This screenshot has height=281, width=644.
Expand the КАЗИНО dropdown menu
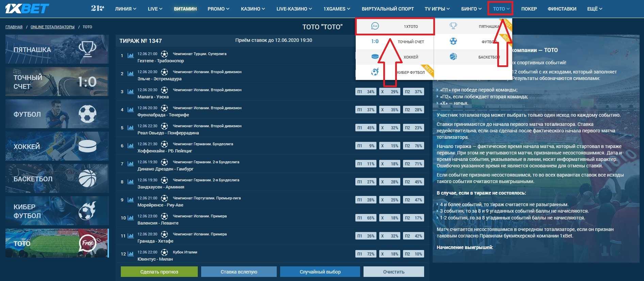tap(253, 9)
